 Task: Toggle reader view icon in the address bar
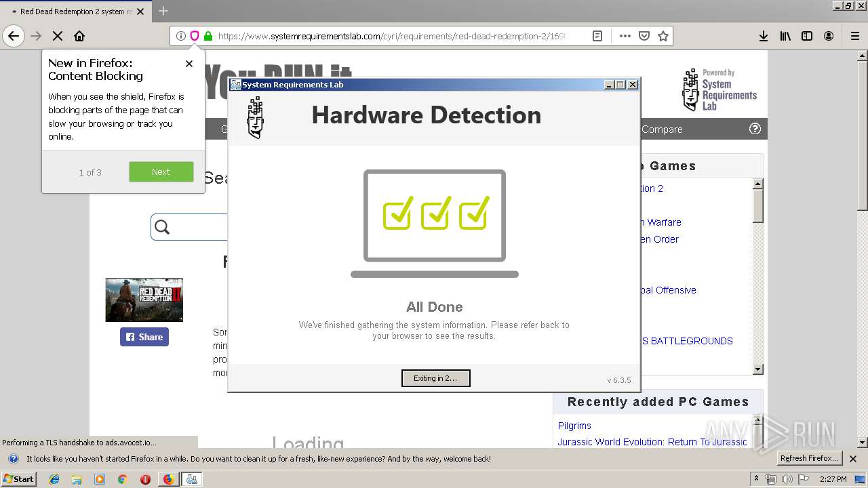[597, 36]
